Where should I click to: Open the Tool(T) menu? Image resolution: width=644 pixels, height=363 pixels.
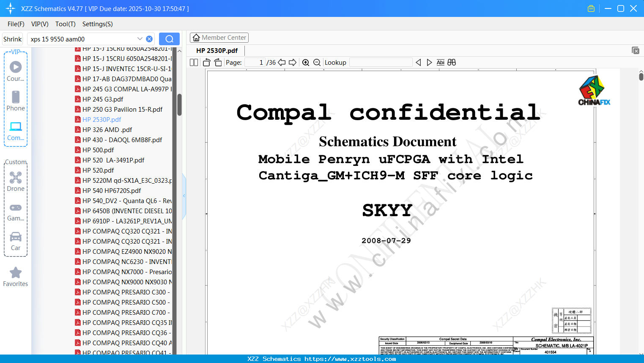[66, 24]
